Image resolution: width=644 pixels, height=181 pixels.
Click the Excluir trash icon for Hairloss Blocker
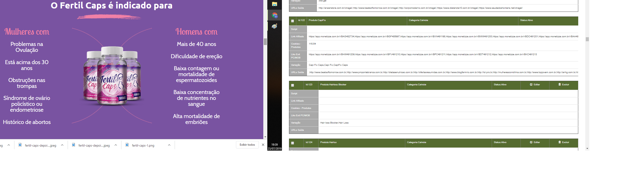coord(560,85)
